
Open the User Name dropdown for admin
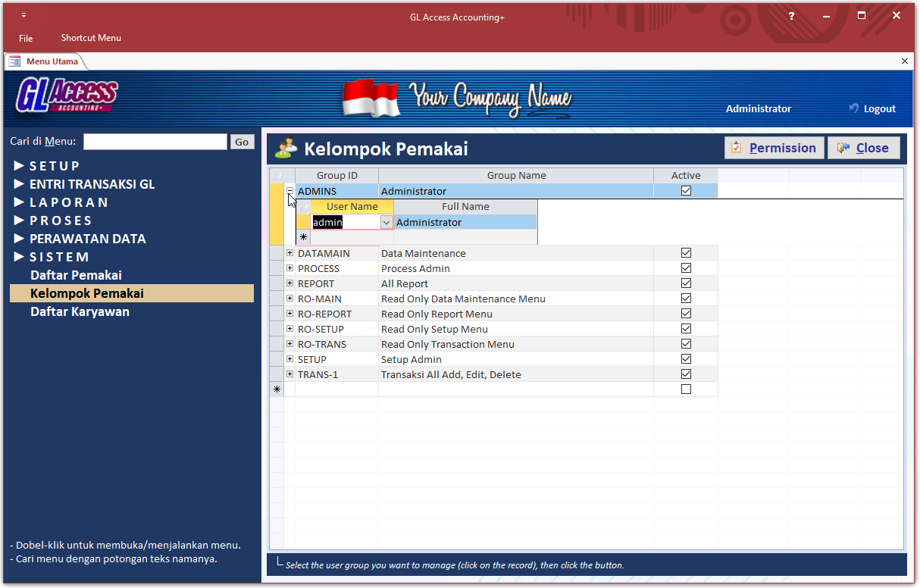click(386, 222)
